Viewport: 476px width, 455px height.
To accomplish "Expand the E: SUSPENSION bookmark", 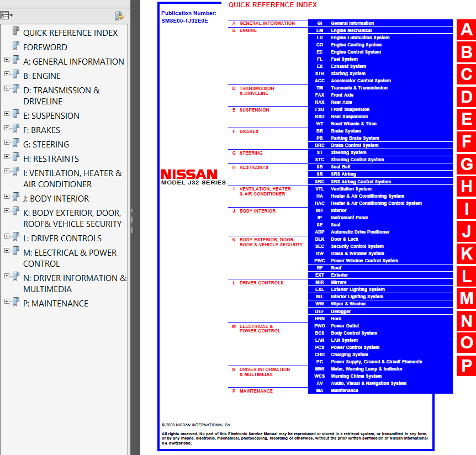I will [7, 114].
